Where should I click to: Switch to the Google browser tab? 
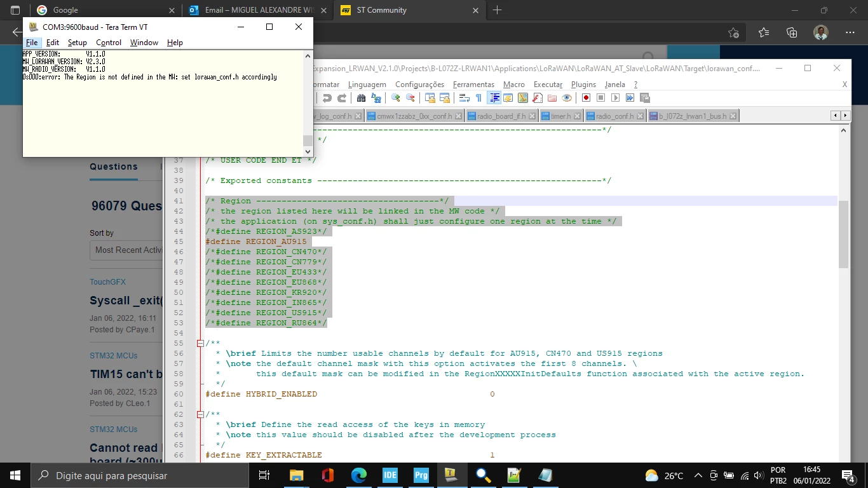point(105,10)
